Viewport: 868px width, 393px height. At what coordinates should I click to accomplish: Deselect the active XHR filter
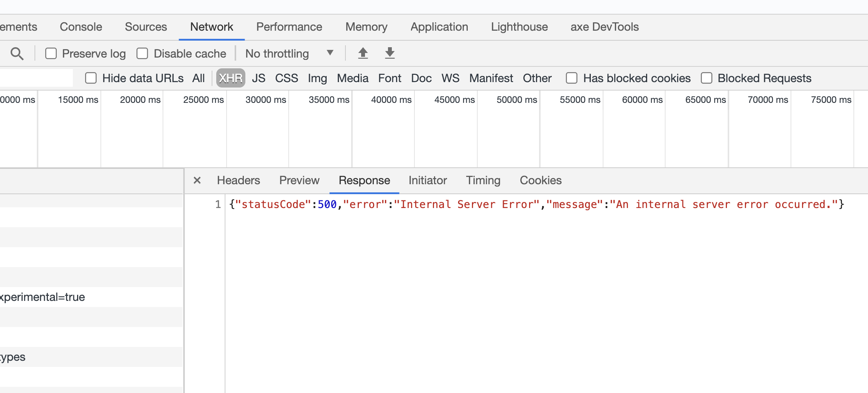(230, 78)
